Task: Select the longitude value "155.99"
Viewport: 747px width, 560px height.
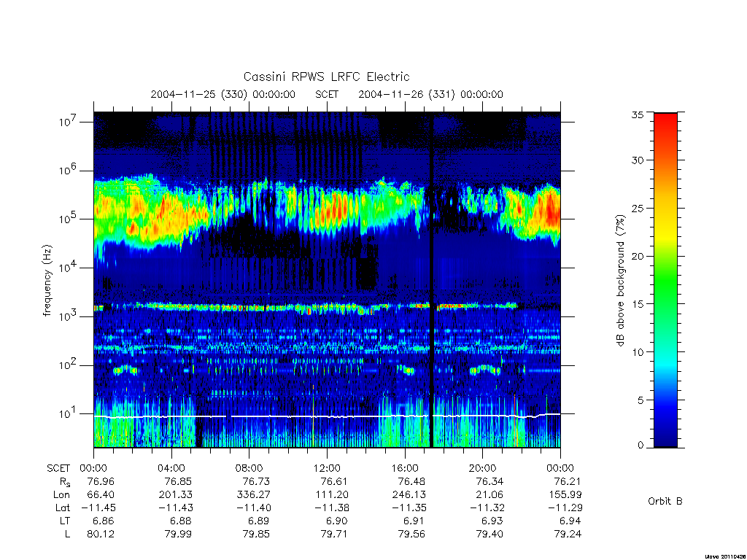Action: click(565, 495)
